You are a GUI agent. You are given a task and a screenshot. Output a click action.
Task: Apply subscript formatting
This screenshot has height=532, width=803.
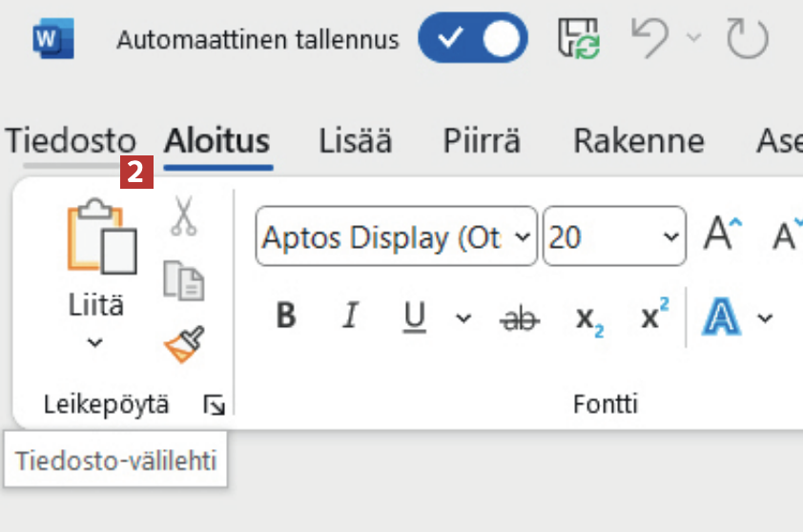[x=588, y=317]
